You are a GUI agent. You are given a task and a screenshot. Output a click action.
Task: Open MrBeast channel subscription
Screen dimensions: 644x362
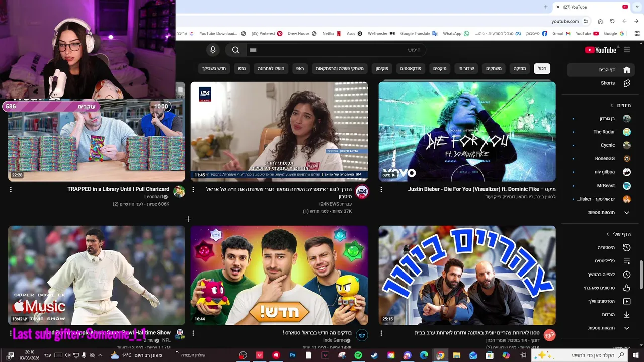click(601, 186)
